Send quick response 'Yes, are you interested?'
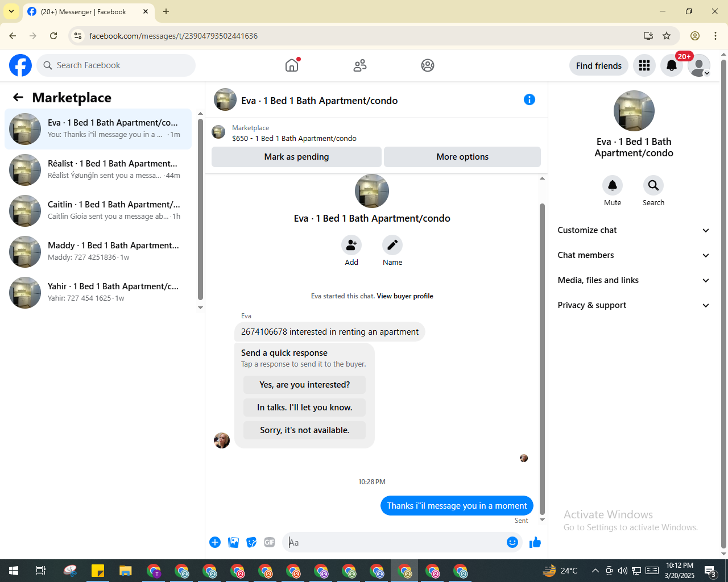The image size is (728, 582). point(305,385)
